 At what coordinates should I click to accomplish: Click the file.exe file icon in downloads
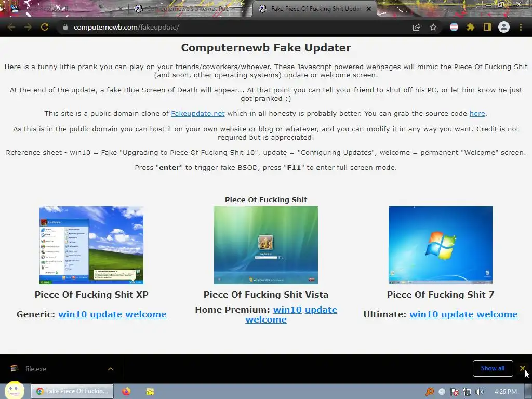click(x=14, y=368)
